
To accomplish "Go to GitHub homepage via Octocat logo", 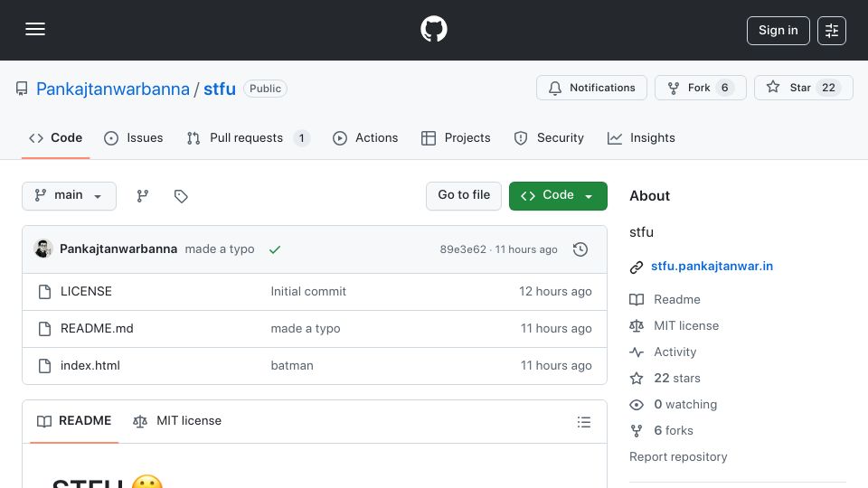I will coord(433,29).
